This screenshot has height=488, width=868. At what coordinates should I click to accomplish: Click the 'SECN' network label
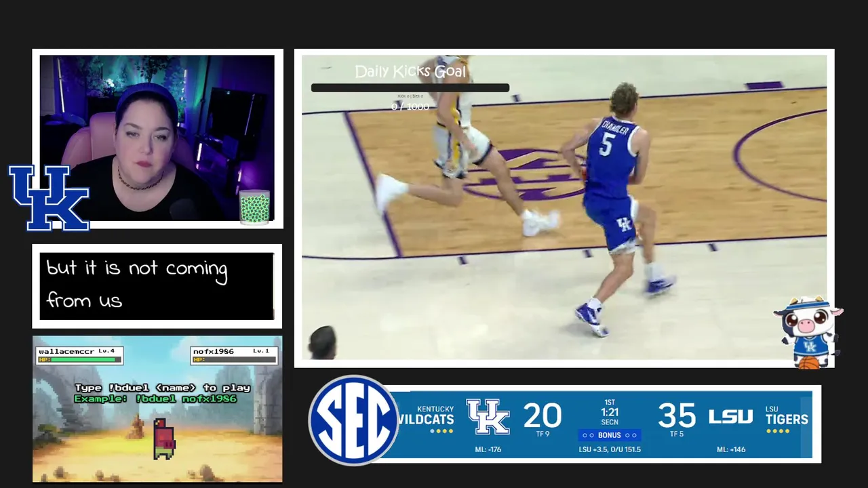609,422
